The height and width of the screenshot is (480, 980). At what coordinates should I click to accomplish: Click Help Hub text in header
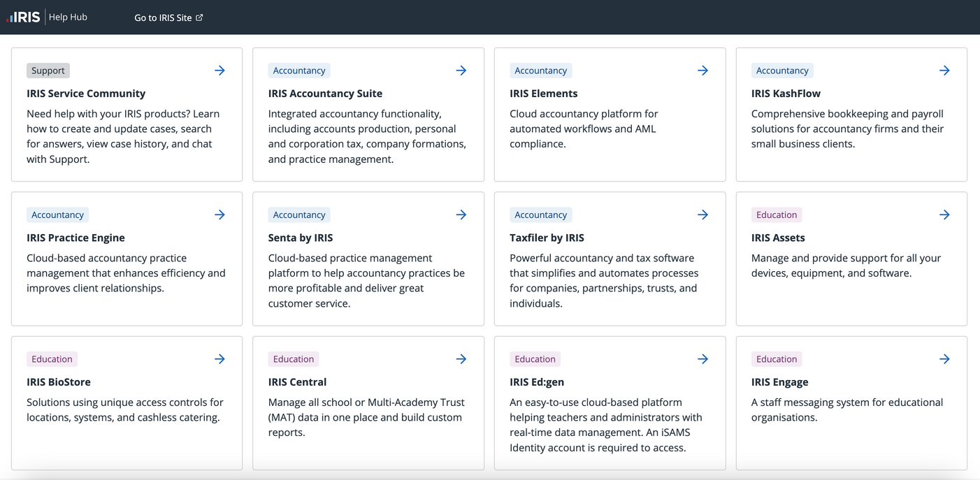pyautogui.click(x=68, y=17)
